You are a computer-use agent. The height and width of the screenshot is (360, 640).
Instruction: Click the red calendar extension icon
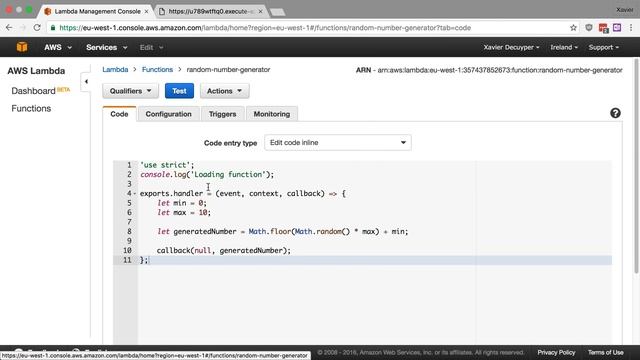(603, 28)
